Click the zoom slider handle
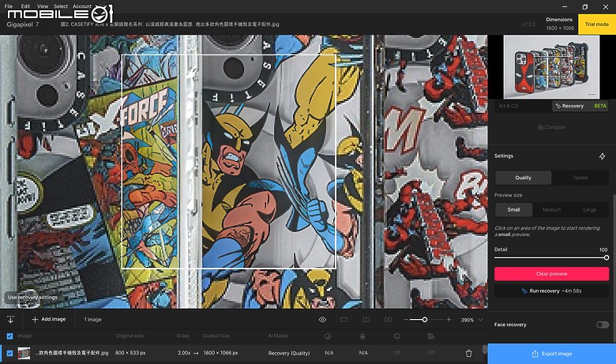The height and width of the screenshot is (364, 616). coord(424,320)
